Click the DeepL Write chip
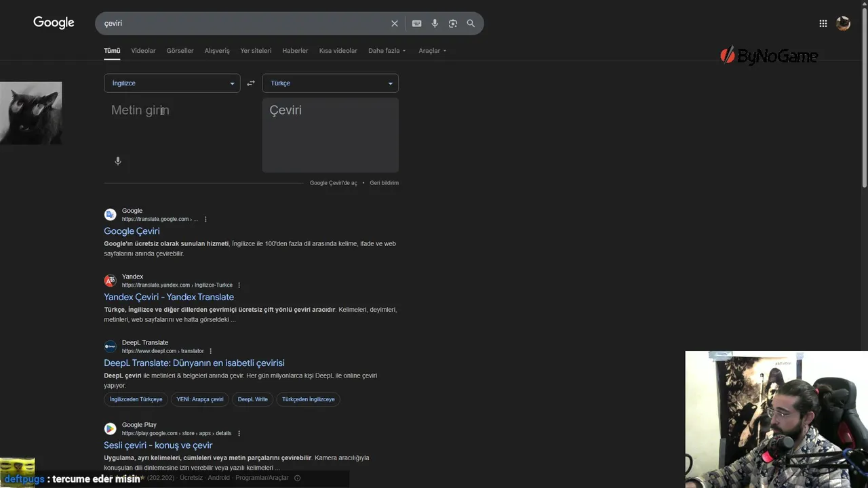Screen dimensions: 868x488 coord(253,399)
